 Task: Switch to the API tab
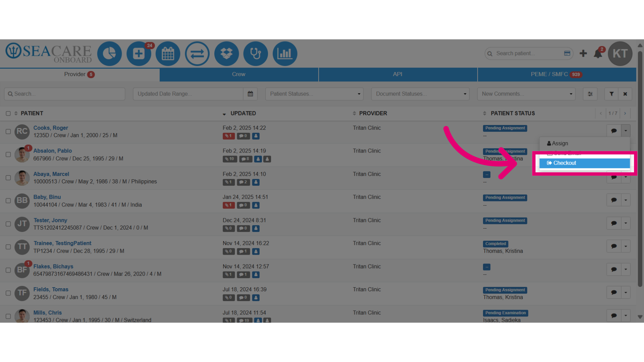[x=398, y=74]
